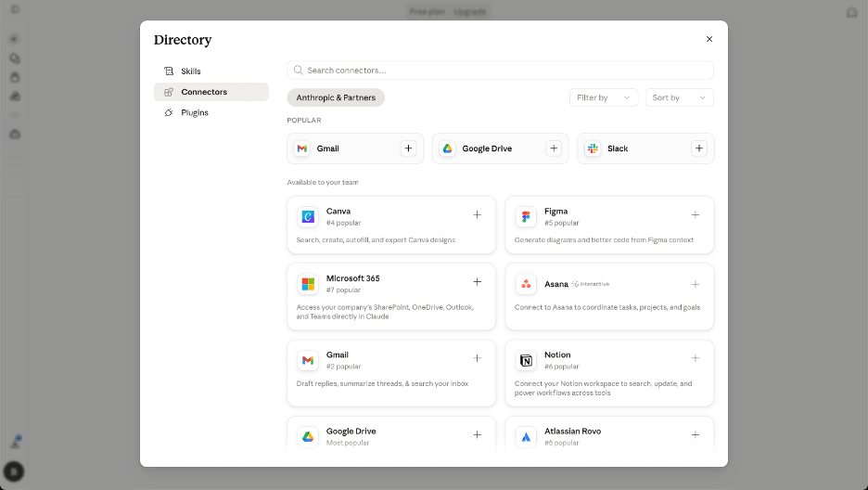Add the Microsoft 365 connector
Image resolution: width=868 pixels, height=490 pixels.
478,282
